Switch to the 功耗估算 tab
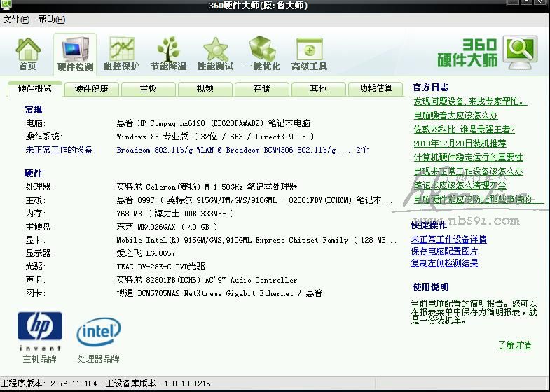This screenshot has width=550, height=392. [x=376, y=88]
